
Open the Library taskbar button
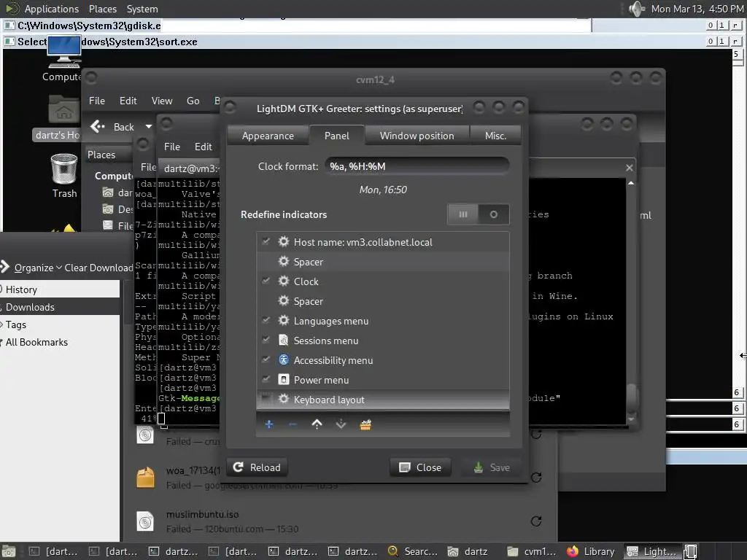[x=591, y=551]
